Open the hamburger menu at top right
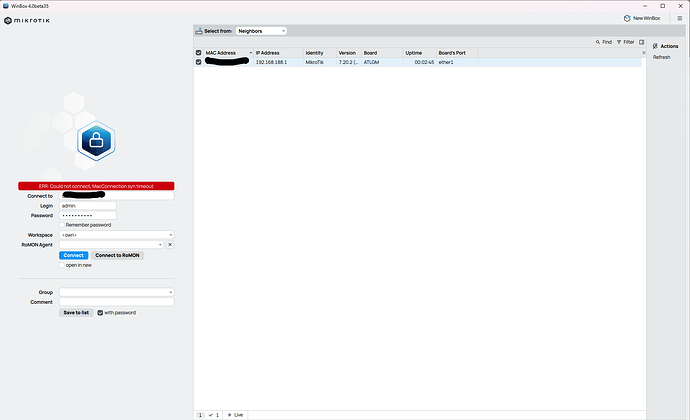This screenshot has width=690, height=420. [679, 18]
